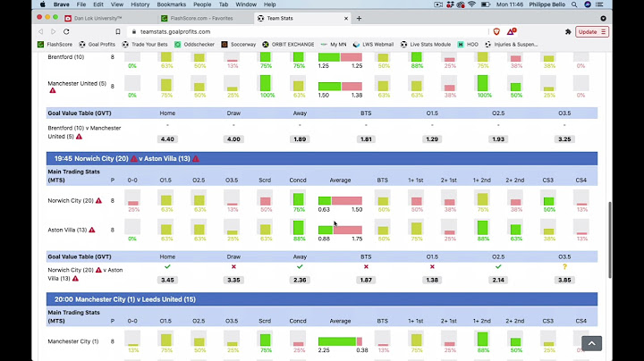The height and width of the screenshot is (361, 644).
Task: Click the Update button
Action: [x=592, y=31]
